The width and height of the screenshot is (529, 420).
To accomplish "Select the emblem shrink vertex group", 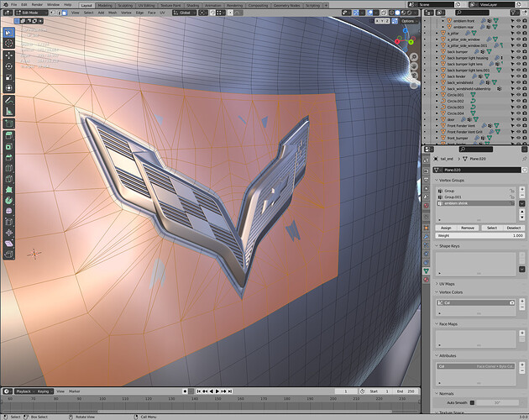I will [x=476, y=203].
